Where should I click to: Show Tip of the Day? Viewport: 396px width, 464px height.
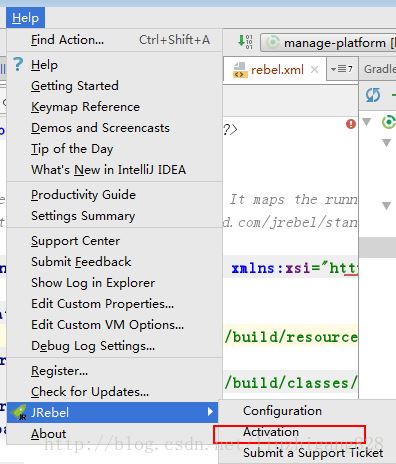pos(115,149)
